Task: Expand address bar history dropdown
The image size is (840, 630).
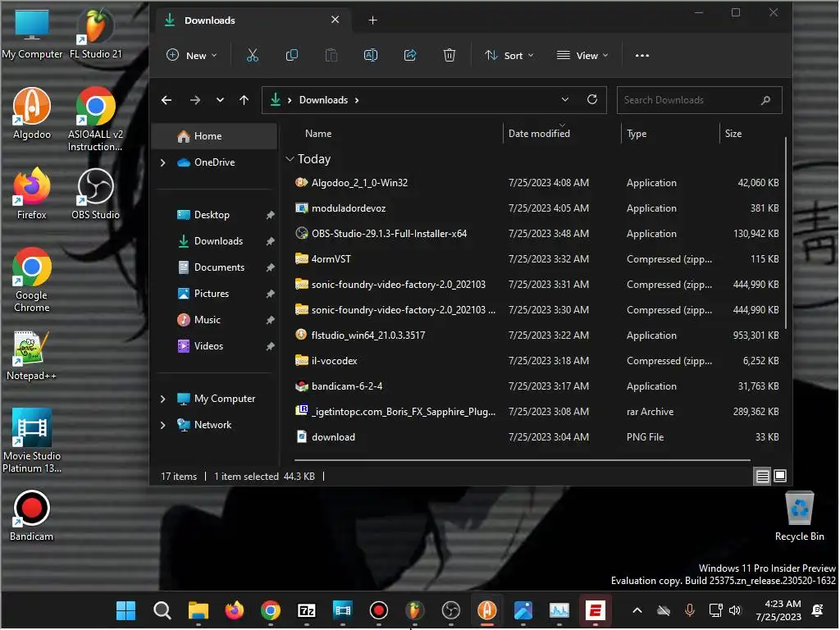Action: (x=564, y=99)
